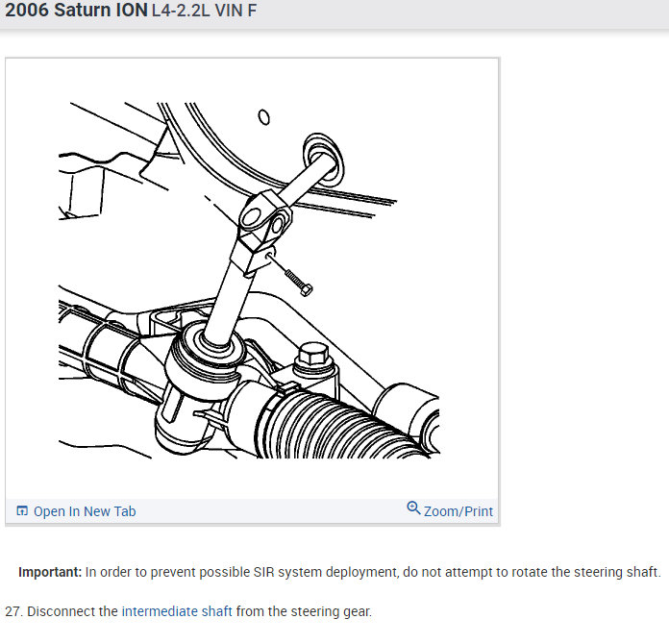Follow the intermediate shaft hyperlink
The width and height of the screenshot is (669, 644).
click(x=177, y=611)
